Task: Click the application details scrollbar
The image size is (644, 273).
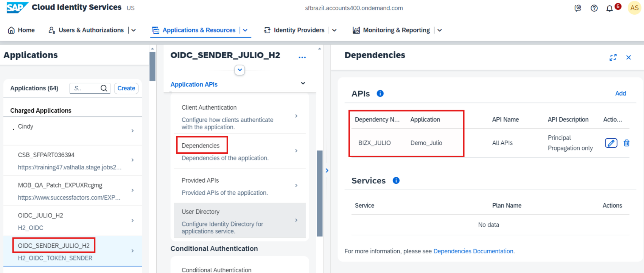Action: pos(320,193)
